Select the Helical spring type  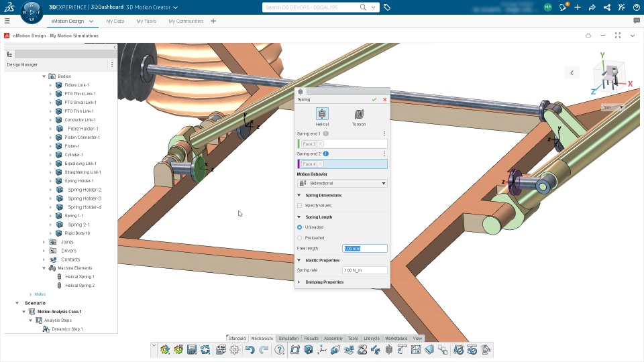point(322,117)
